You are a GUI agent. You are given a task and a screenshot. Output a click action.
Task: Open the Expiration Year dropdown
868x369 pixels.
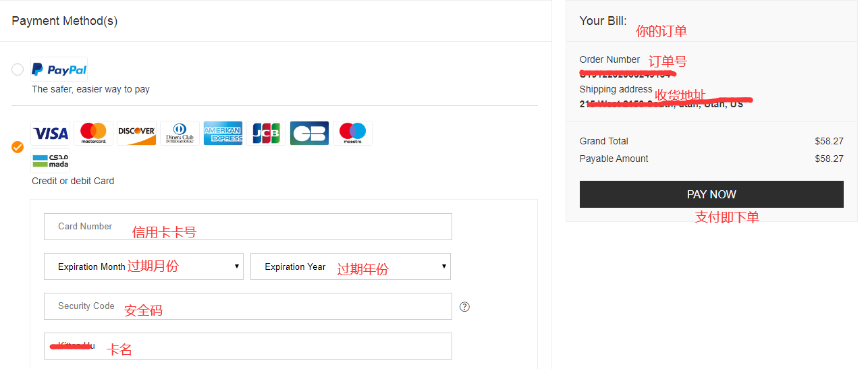350,266
